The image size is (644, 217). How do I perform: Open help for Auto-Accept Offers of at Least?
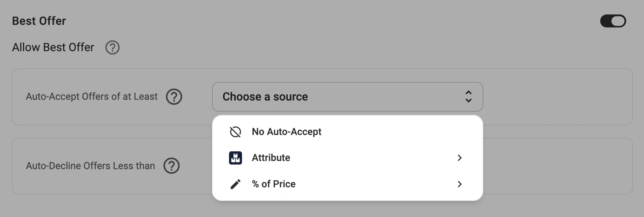click(x=174, y=97)
